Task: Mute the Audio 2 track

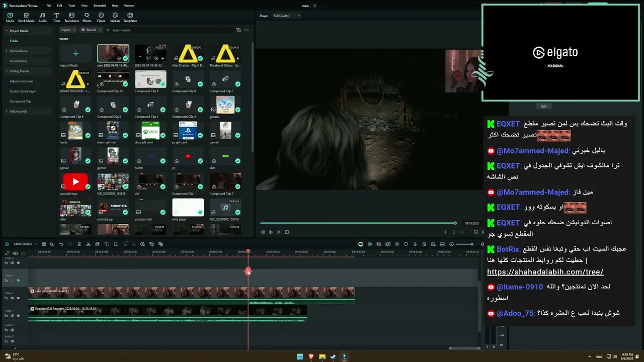Action: pos(12,341)
